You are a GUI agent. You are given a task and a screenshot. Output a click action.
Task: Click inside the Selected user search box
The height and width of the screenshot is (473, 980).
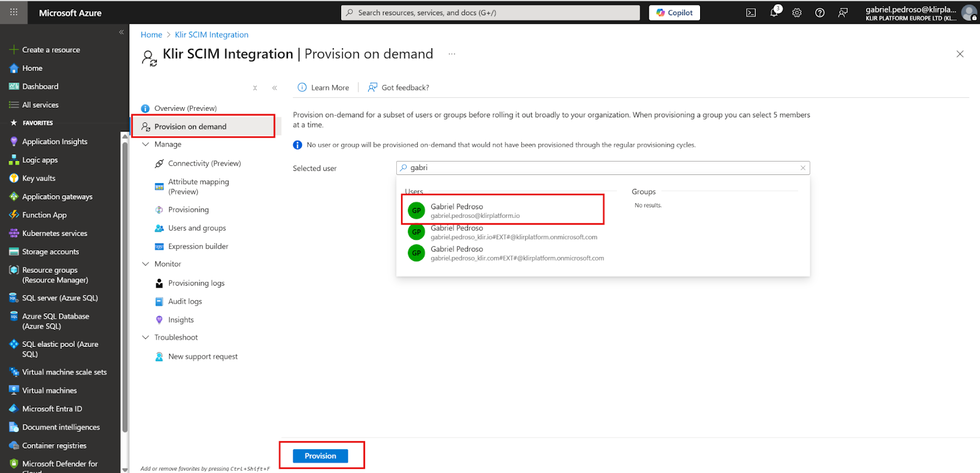(600, 168)
